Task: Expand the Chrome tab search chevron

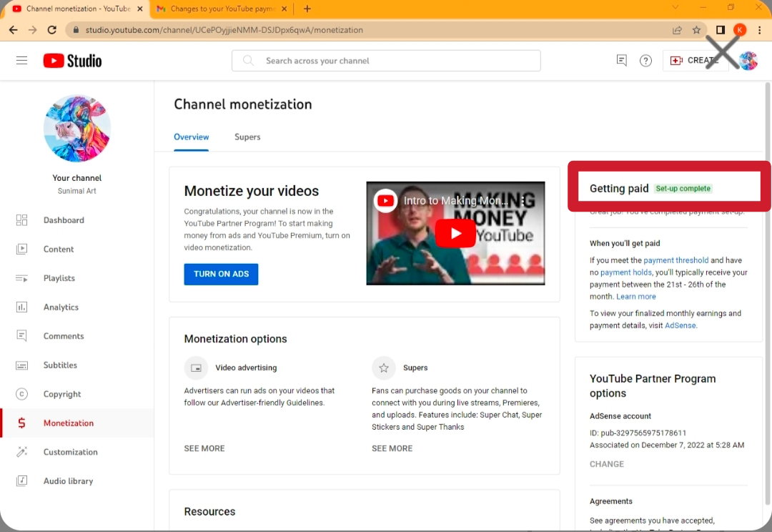Action: (x=675, y=7)
